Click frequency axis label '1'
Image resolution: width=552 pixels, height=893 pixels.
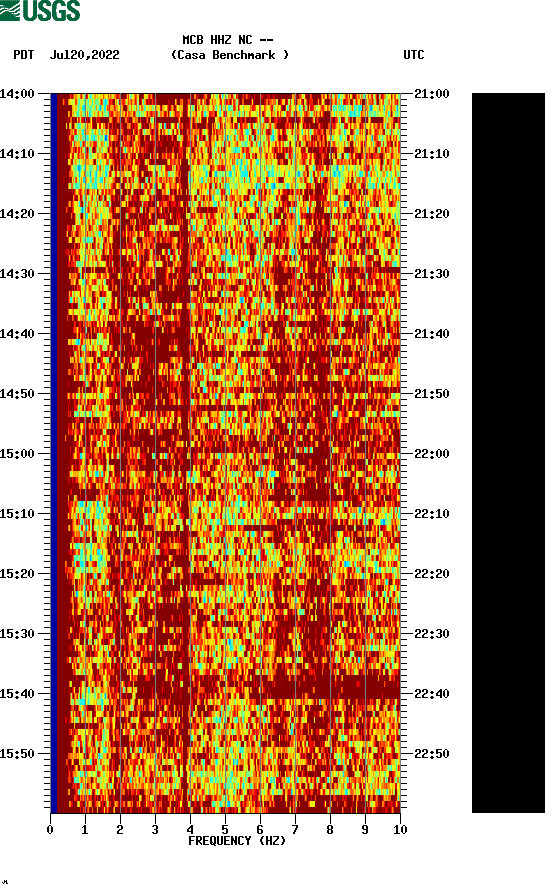pyautogui.click(x=85, y=830)
